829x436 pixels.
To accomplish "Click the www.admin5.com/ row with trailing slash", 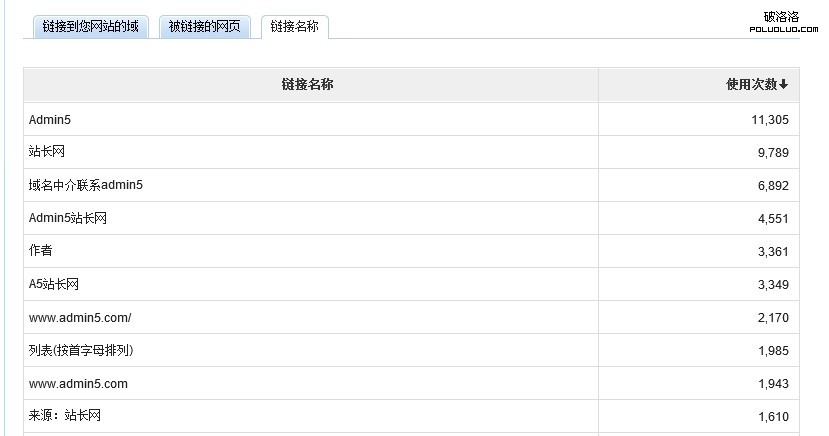I will tap(80, 318).
